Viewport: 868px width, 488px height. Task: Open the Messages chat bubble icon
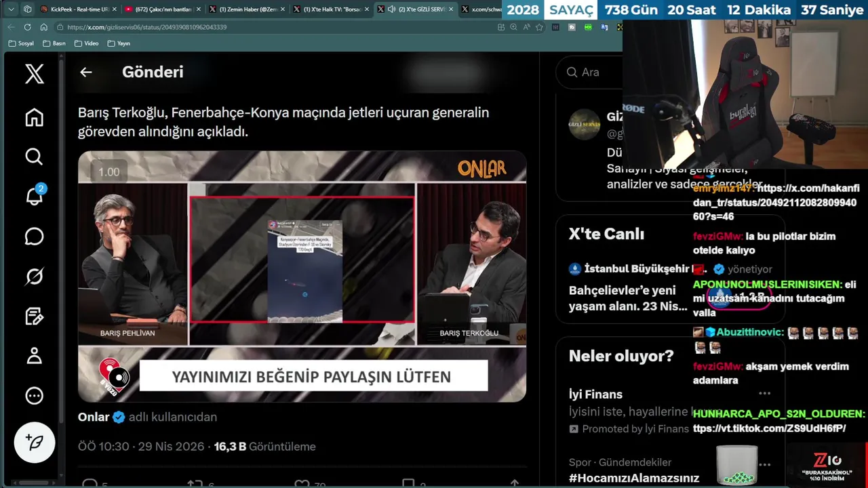point(34,237)
